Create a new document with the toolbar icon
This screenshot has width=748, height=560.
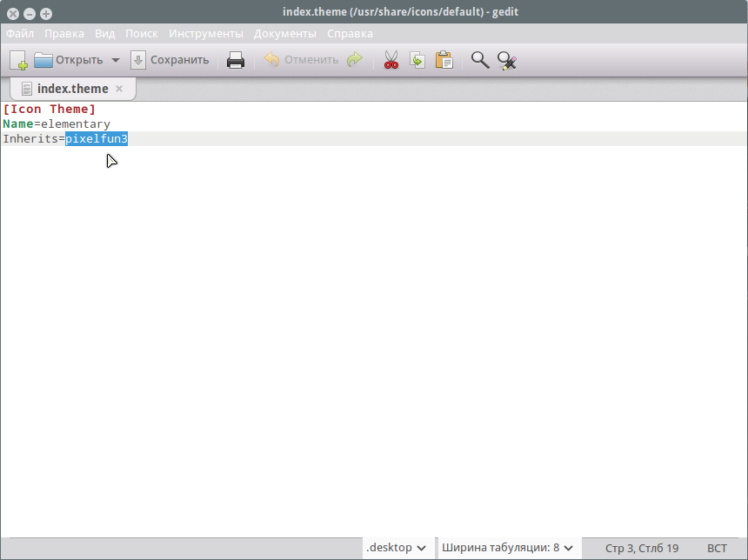[x=18, y=60]
